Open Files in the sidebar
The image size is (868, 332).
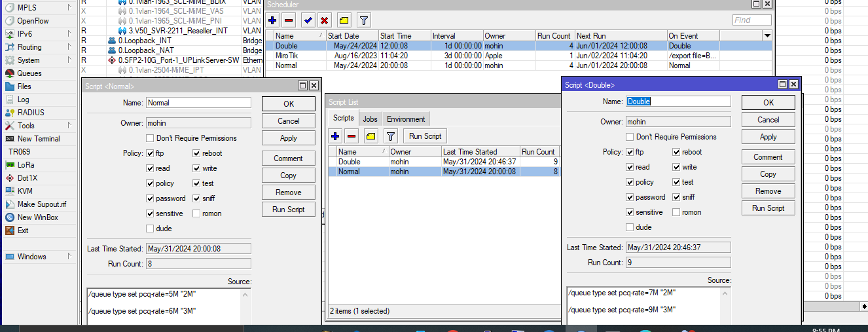[24, 86]
